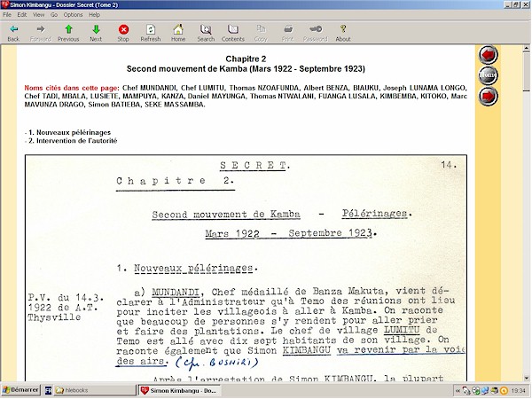Image resolution: width=532 pixels, height=399 pixels.
Task: Open the File menu
Action: coord(8,15)
